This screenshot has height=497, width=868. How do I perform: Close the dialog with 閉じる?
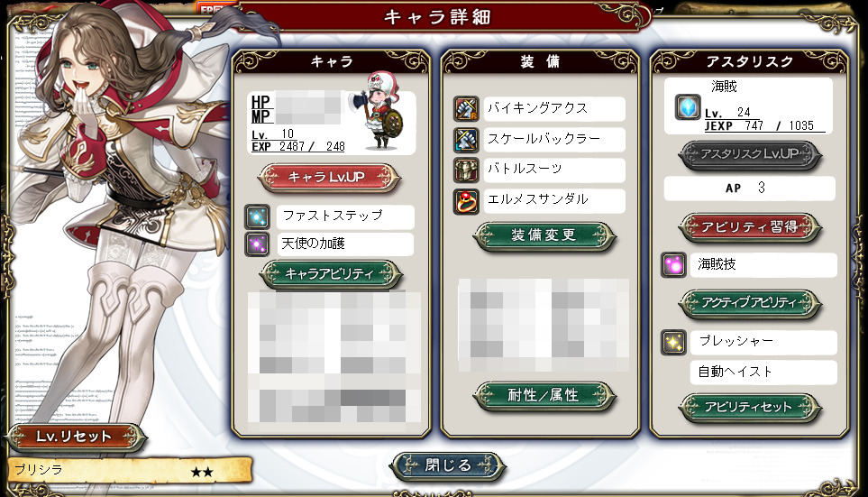coord(448,465)
